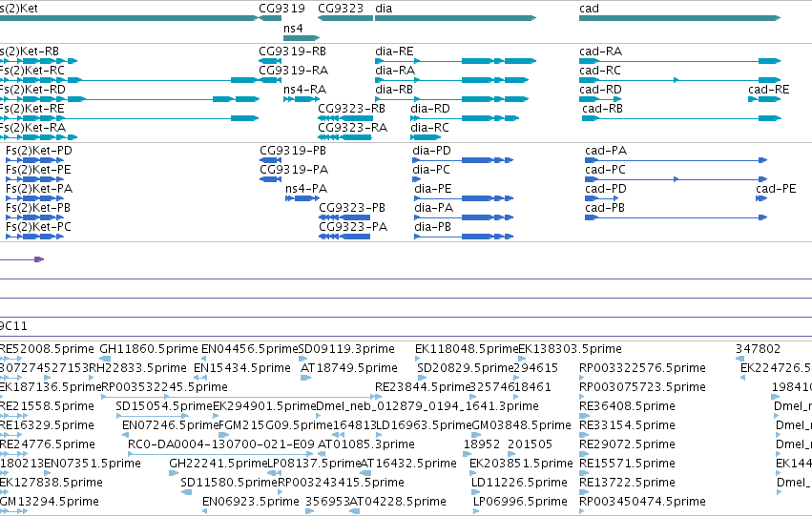Screen dimensions: 812x516
Task: Click transcript Fs(2)Ket-RE
Action: [x=130, y=118]
